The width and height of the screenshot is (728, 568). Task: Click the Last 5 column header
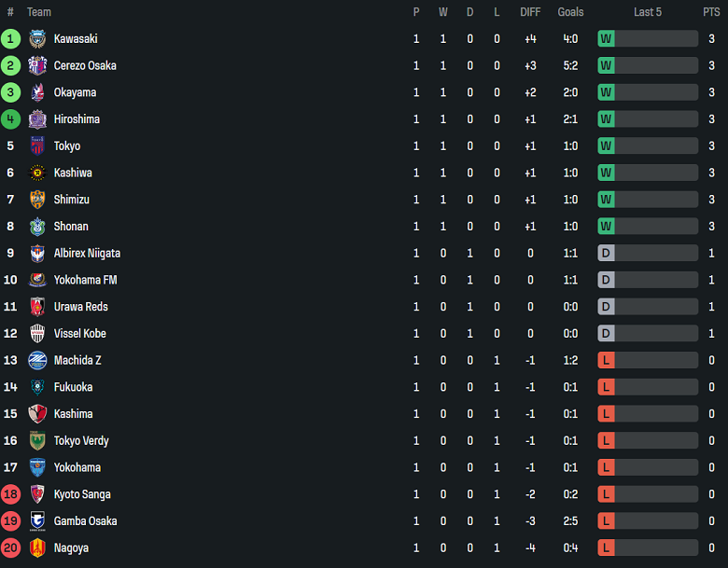click(x=648, y=12)
